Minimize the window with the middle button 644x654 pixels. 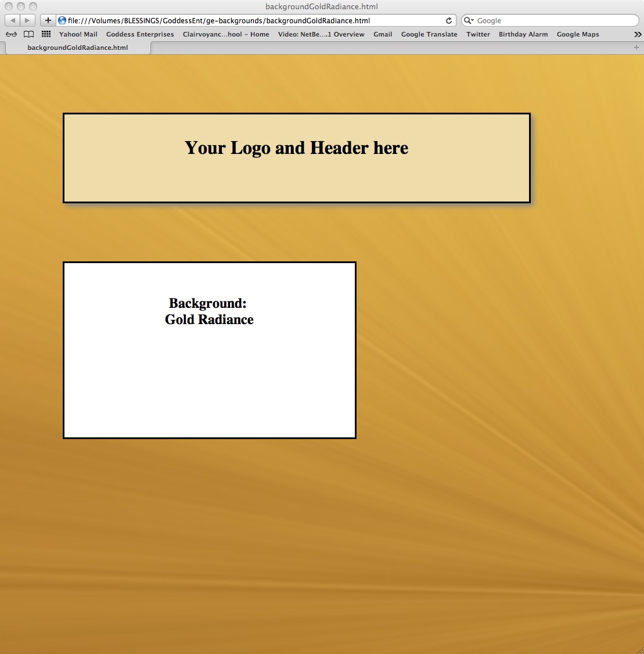[21, 6]
